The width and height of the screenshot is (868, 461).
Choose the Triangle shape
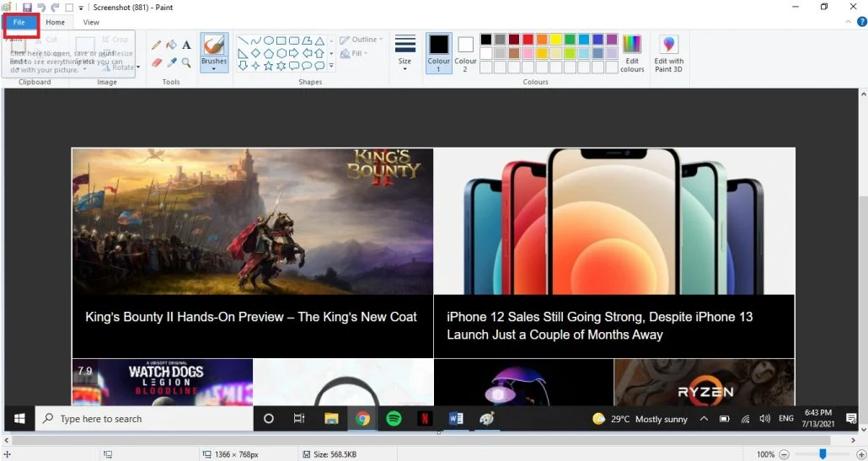click(319, 41)
